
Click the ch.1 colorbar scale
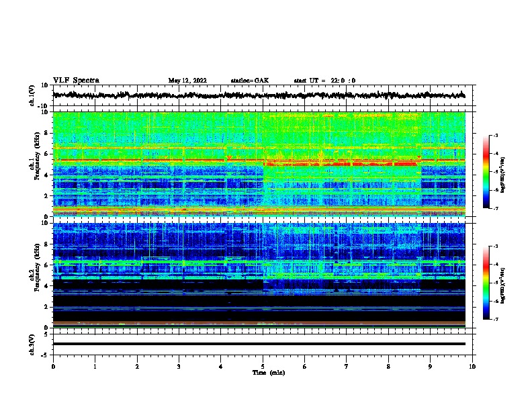point(486,172)
